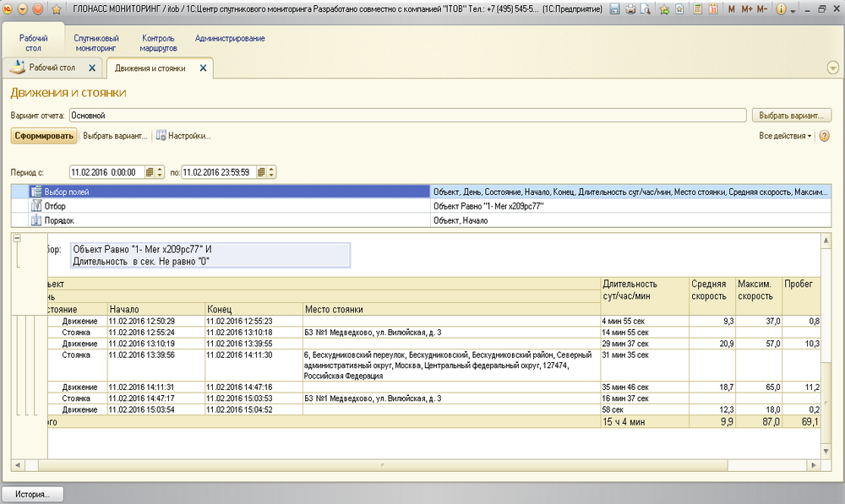Click the Настройки settings icon
This screenshot has height=504, width=845.
coord(161,136)
